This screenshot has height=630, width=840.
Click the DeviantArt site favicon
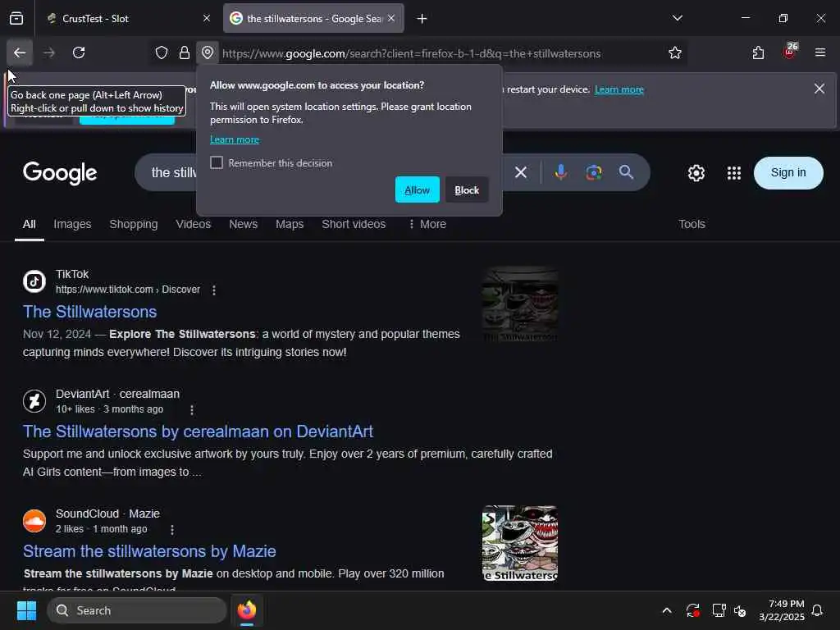(34, 400)
